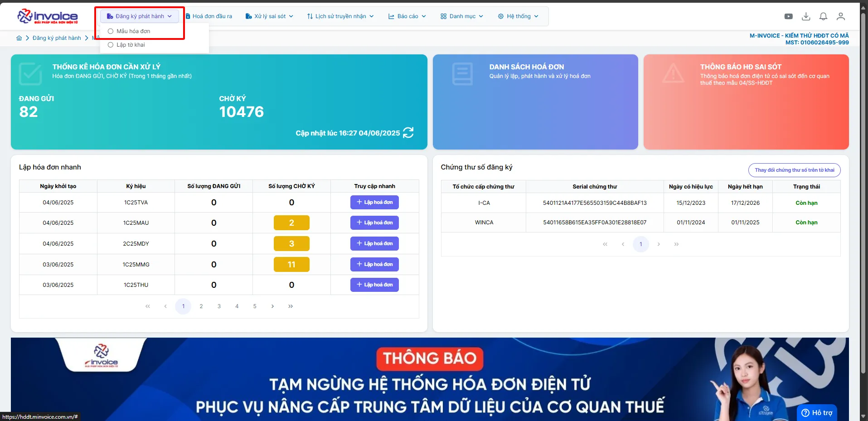Go to previous page of quick invoice table
This screenshot has height=421, width=868.
click(165, 306)
